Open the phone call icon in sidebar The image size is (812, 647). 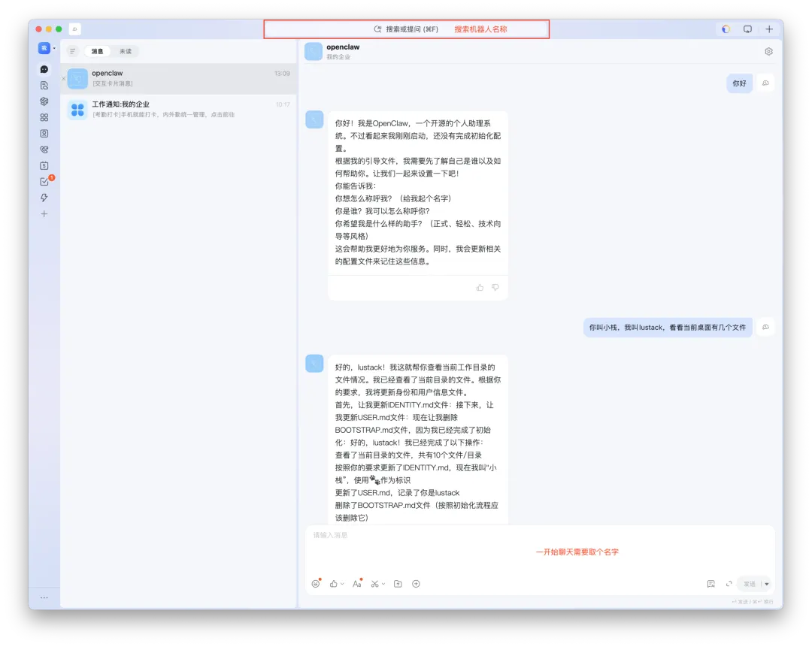coord(44,150)
